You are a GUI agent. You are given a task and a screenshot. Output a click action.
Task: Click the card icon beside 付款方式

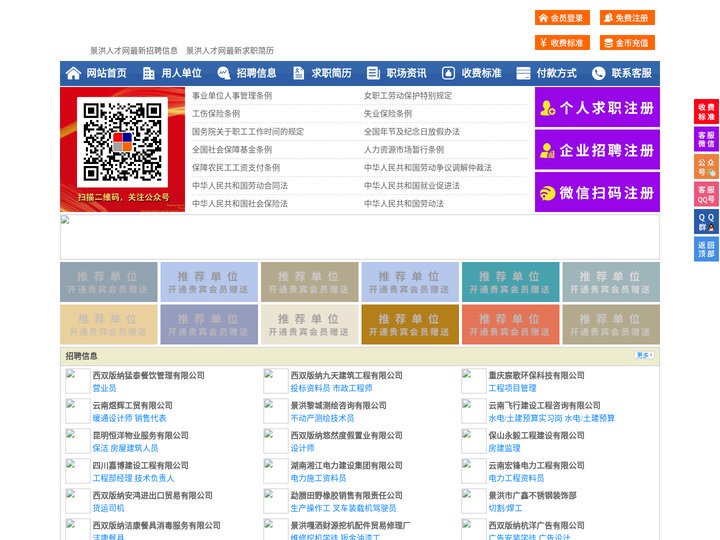[x=523, y=73]
